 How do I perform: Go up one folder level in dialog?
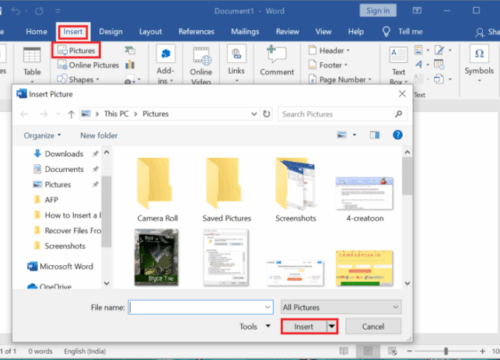pos(71,114)
